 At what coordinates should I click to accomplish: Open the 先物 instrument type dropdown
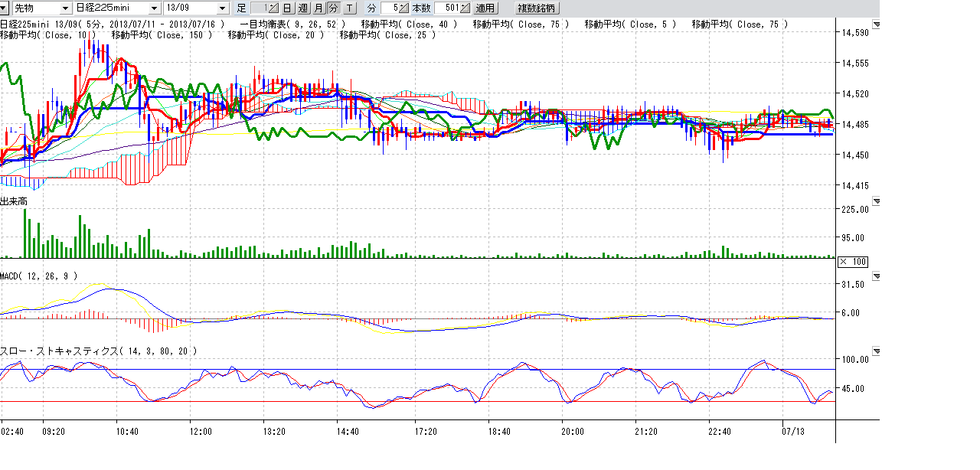[x=66, y=8]
